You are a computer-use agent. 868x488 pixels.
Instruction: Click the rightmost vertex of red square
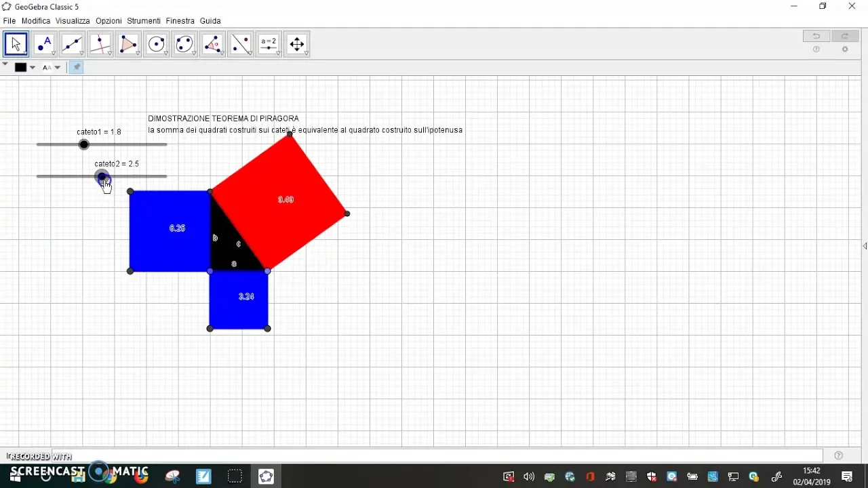(x=347, y=213)
